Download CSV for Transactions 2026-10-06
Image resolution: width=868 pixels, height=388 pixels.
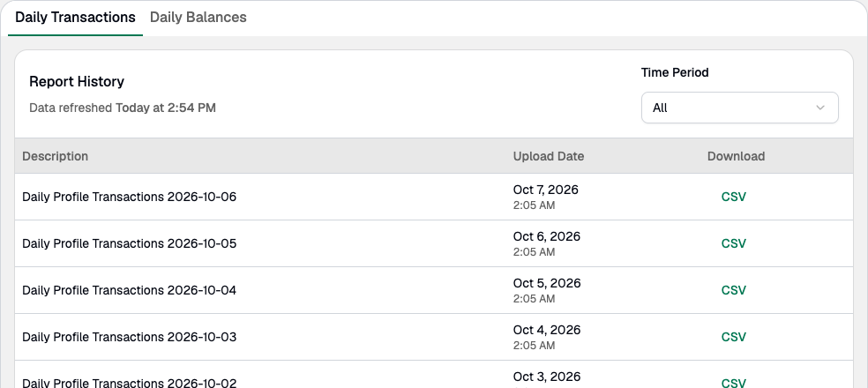[x=734, y=197]
